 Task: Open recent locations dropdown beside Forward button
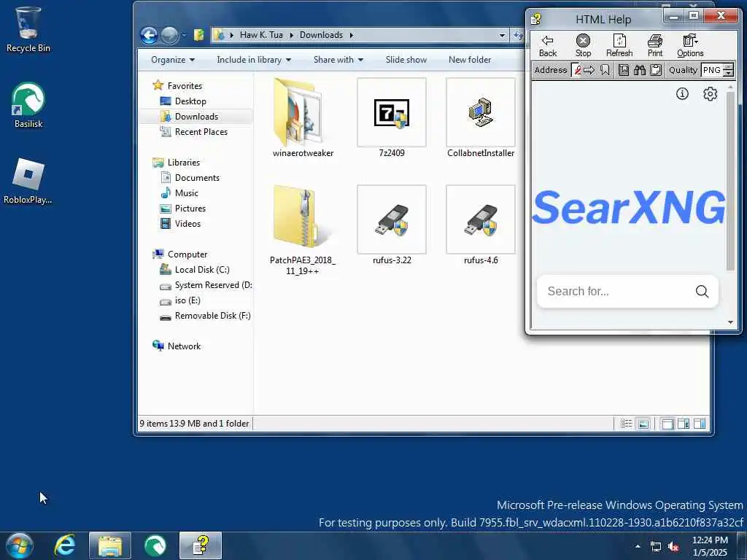(x=184, y=36)
